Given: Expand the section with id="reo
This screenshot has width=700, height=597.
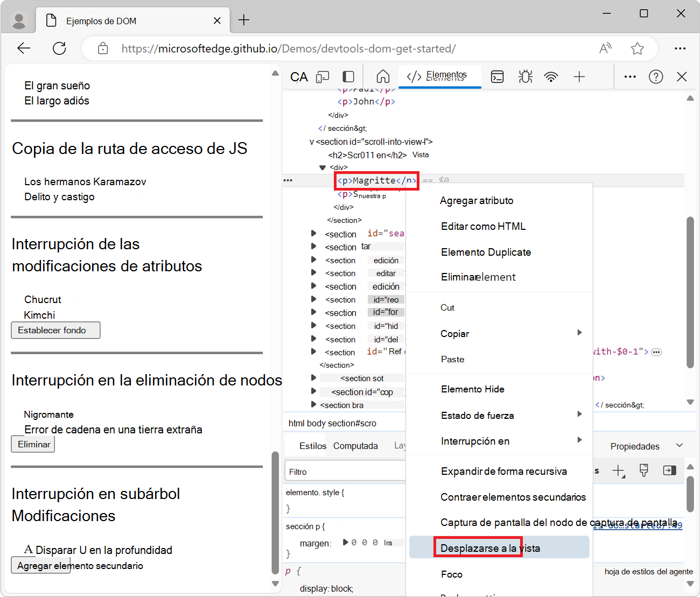Looking at the screenshot, I should 313,299.
